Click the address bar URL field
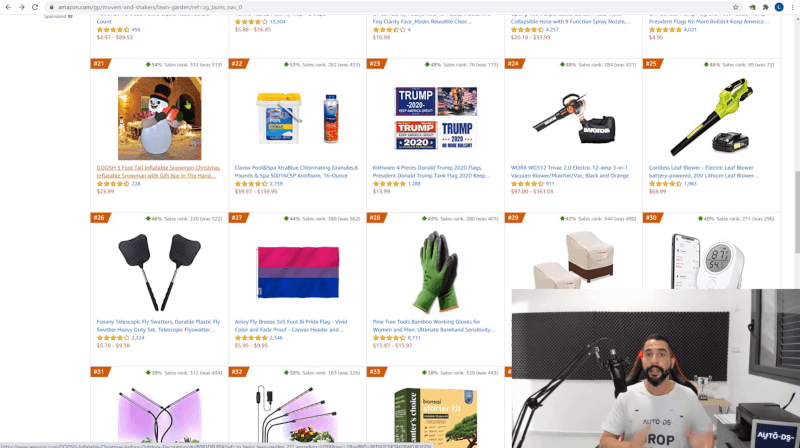This screenshot has width=800, height=448. click(x=388, y=7)
